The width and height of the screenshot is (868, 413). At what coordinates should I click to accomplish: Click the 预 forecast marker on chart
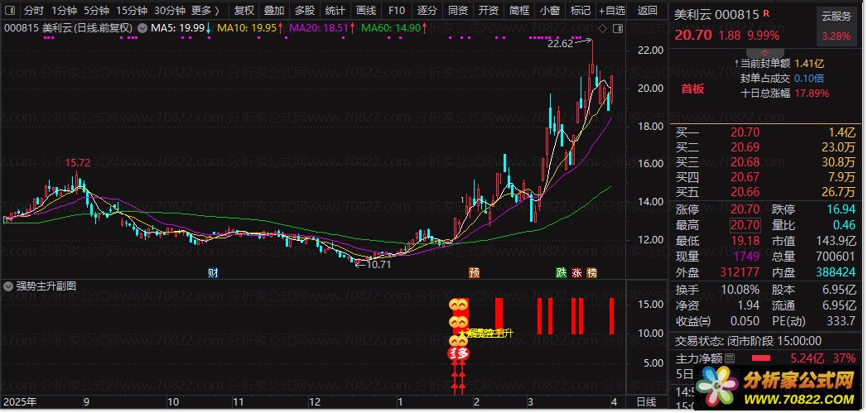pos(474,272)
